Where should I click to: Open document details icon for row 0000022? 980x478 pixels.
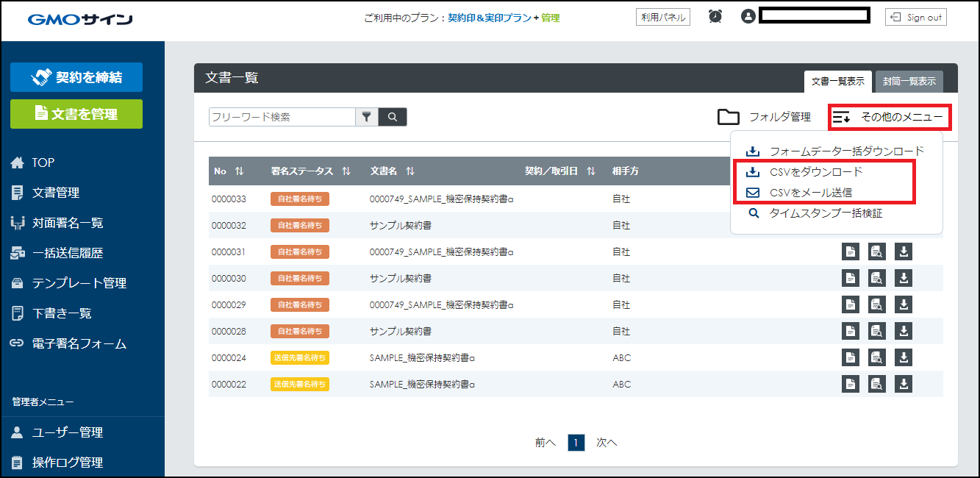click(850, 385)
